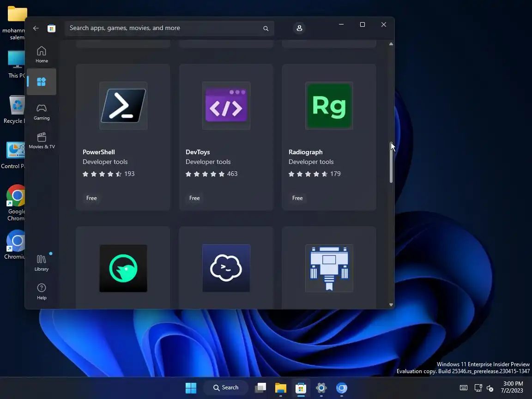532x399 pixels.
Task: Open the PowerShell app icon
Action: coord(123,105)
